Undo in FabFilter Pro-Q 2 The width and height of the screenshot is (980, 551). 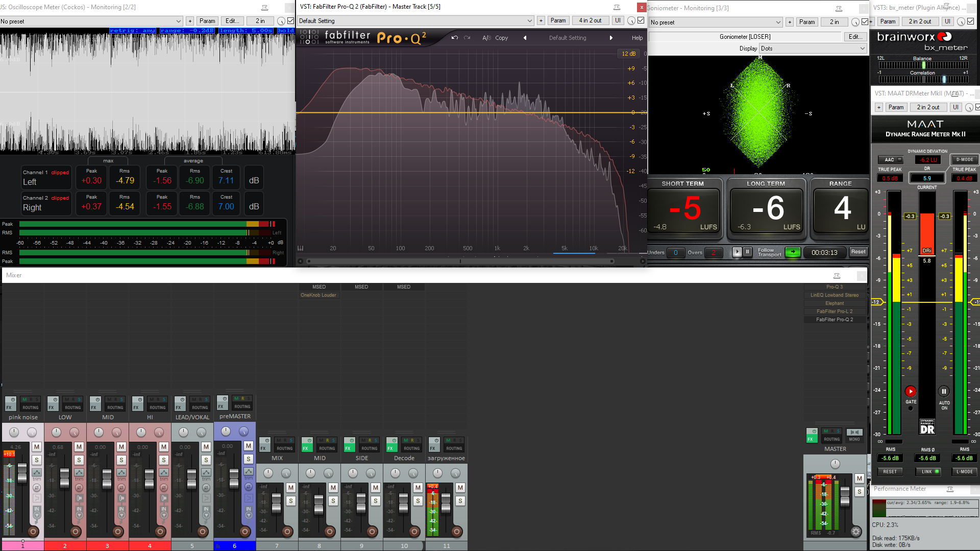pyautogui.click(x=454, y=38)
